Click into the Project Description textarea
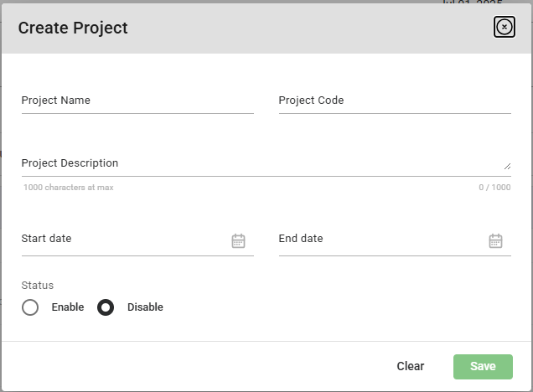The width and height of the screenshot is (533, 392). (x=251, y=163)
